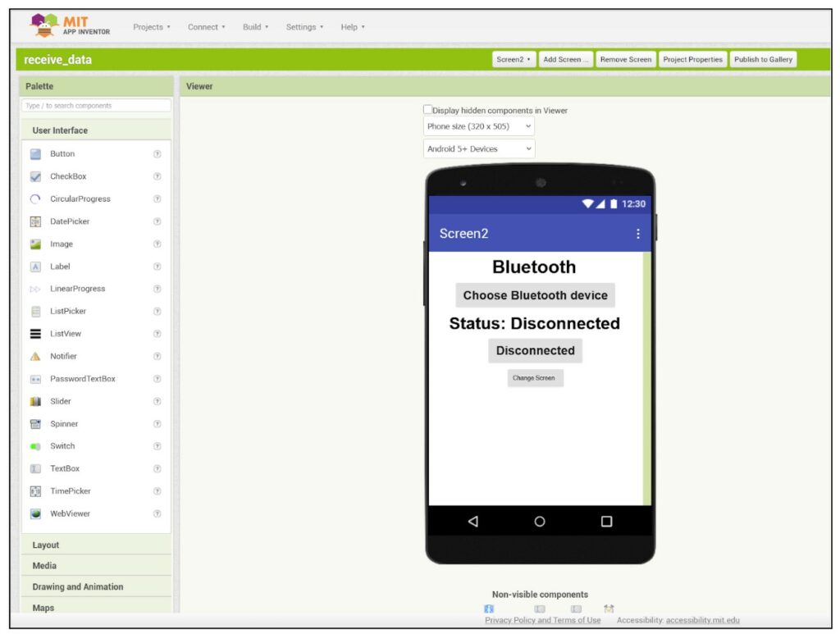Click the Add Screen button
The width and height of the screenshot is (840, 634).
point(565,59)
